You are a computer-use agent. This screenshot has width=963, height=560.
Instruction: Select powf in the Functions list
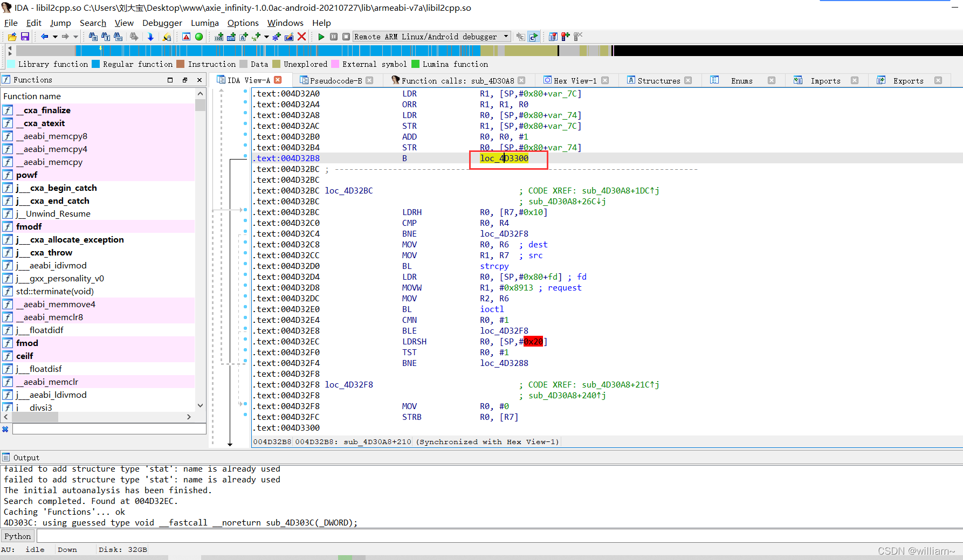26,175
